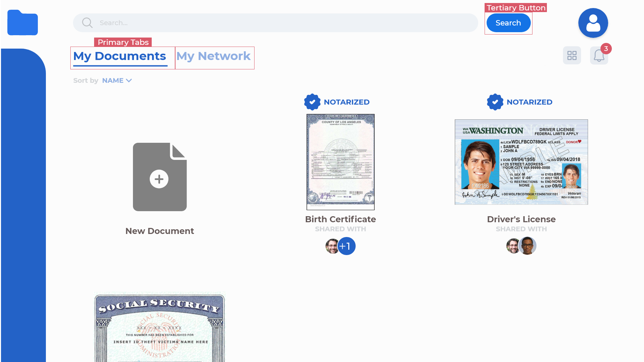Click the Birth Certificate title link

pyautogui.click(x=340, y=219)
